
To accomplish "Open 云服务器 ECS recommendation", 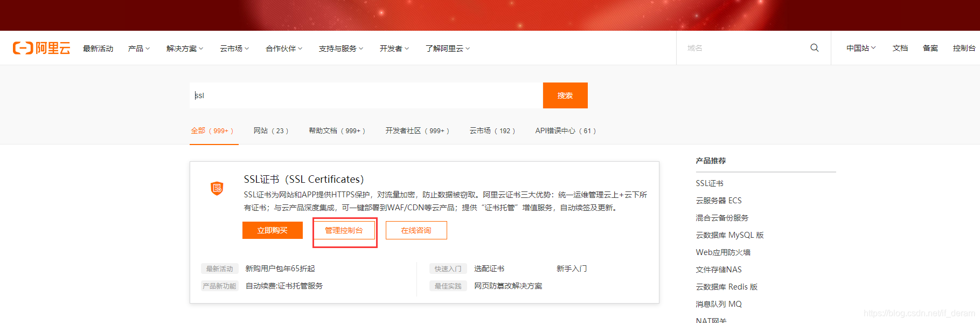I will click(x=719, y=201).
